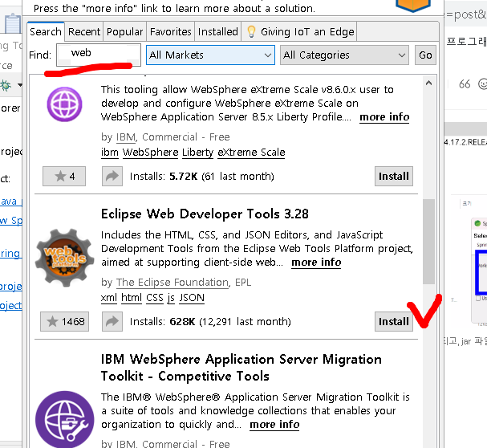Expand the All Categories dropdown

point(344,55)
